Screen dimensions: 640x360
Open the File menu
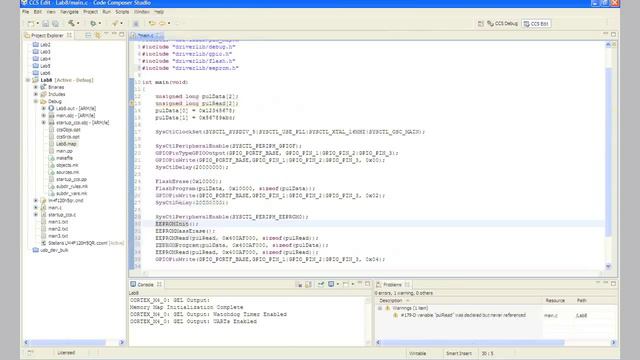(x=25, y=12)
